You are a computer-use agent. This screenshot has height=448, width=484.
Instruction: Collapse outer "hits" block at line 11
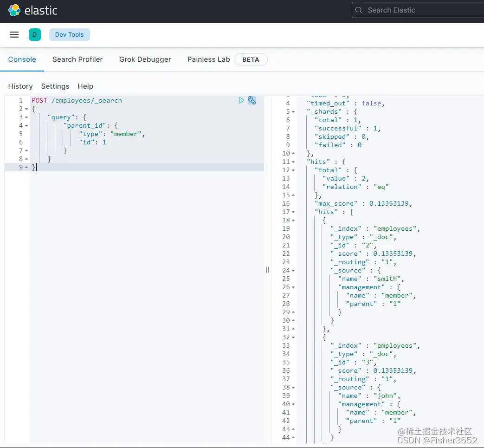pyautogui.click(x=293, y=162)
